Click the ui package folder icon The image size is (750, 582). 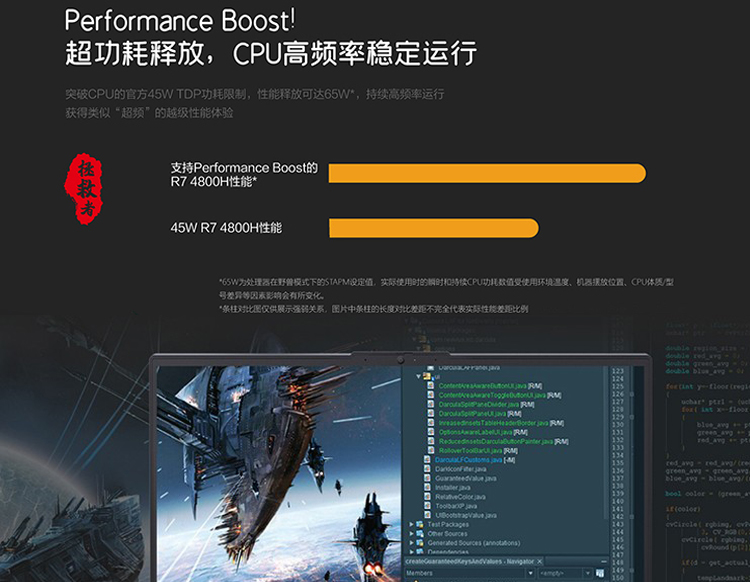click(x=427, y=377)
